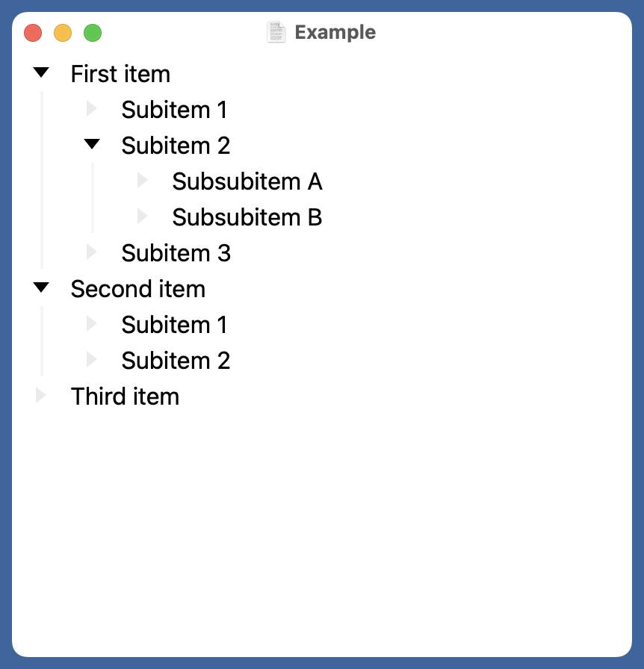Viewport: 644px width, 669px height.
Task: Collapse the First item disclosure triangle
Action: (41, 72)
